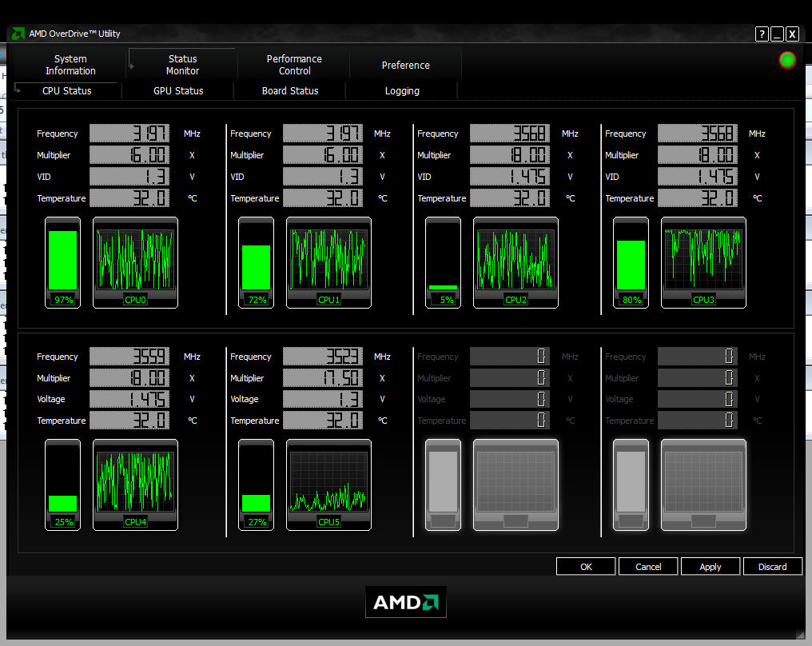The image size is (812, 646).
Task: Click the CPU2 5% load bar
Action: tap(443, 263)
